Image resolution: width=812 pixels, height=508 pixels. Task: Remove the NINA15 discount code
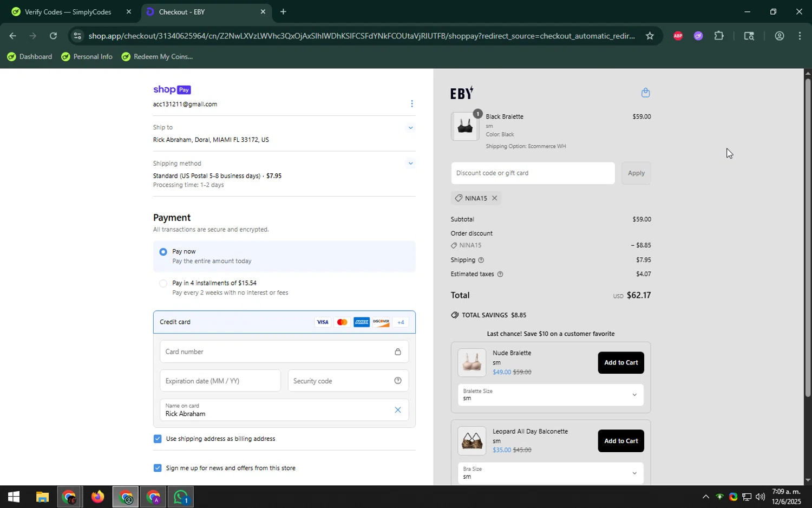tap(494, 198)
